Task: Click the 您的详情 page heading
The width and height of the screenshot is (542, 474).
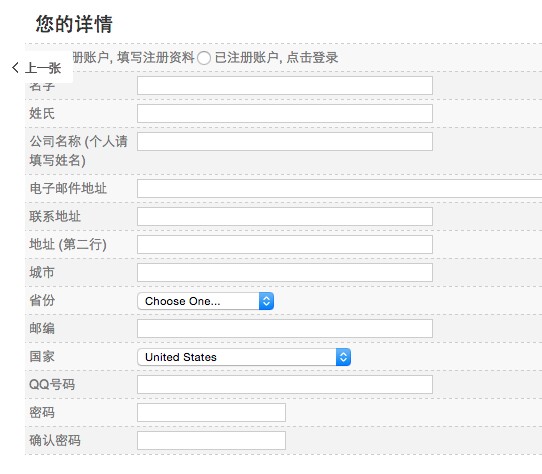Action: pyautogui.click(x=74, y=24)
